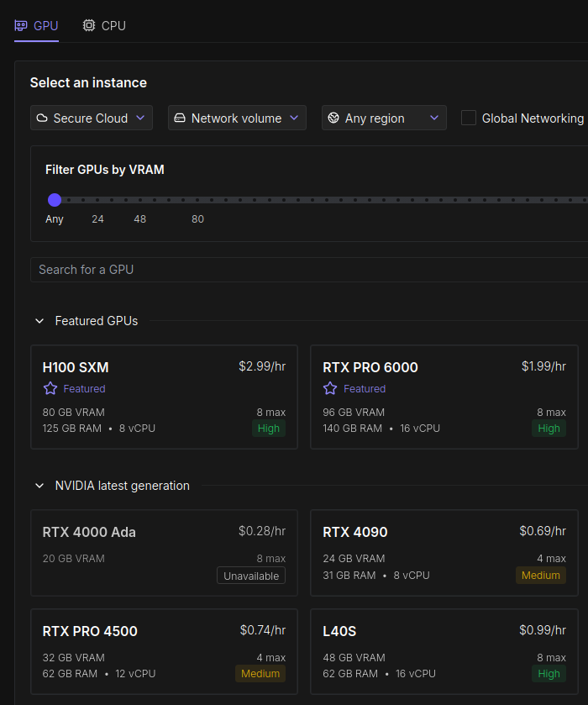Select the H100 SXM GPU card

point(164,397)
